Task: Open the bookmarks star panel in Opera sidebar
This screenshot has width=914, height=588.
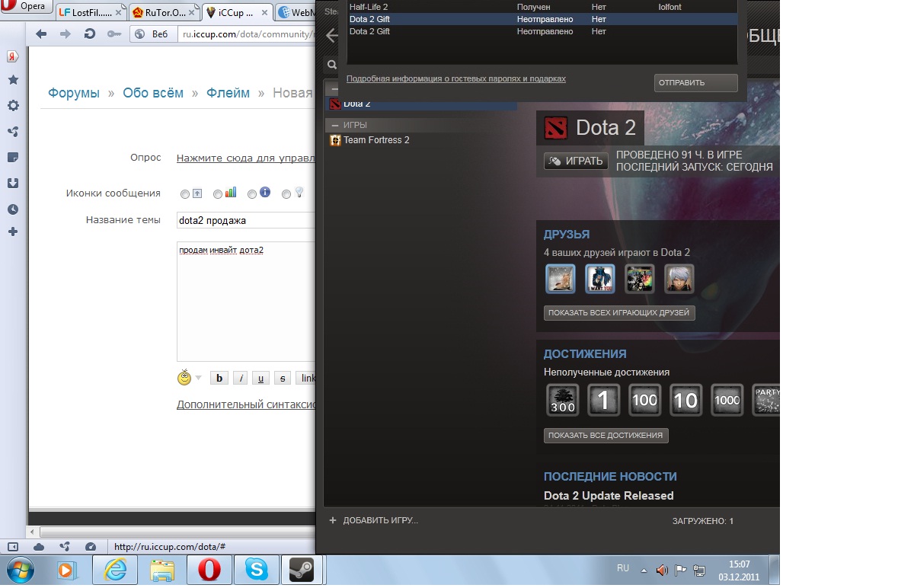Action: [13, 80]
